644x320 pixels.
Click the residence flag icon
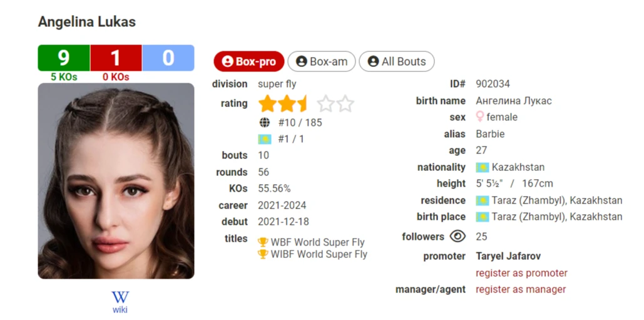tap(482, 200)
